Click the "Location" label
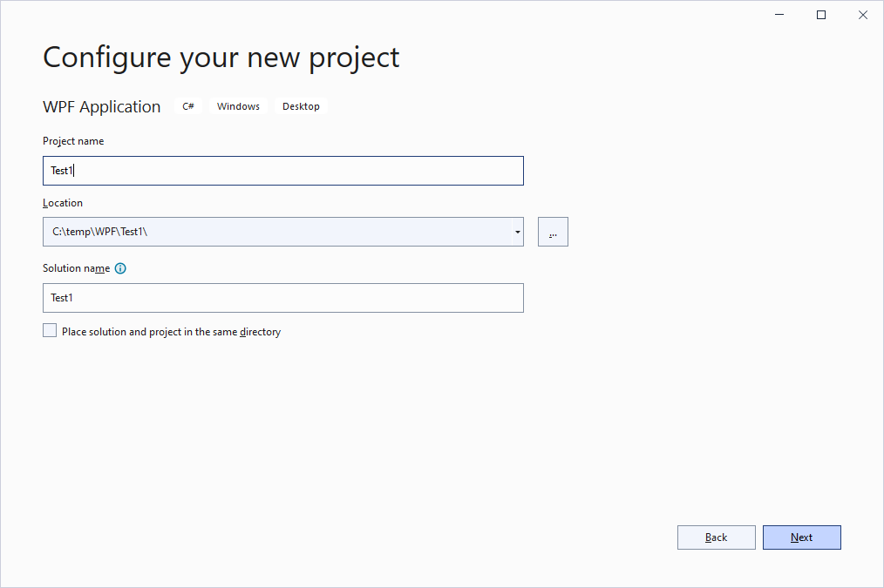Screen dimensions: 884x588 [x=63, y=203]
